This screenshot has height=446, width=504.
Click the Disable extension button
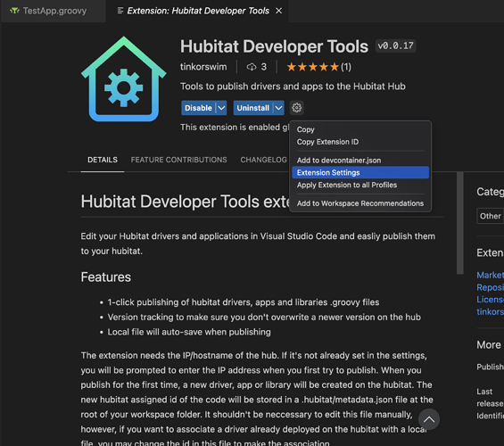(x=198, y=108)
